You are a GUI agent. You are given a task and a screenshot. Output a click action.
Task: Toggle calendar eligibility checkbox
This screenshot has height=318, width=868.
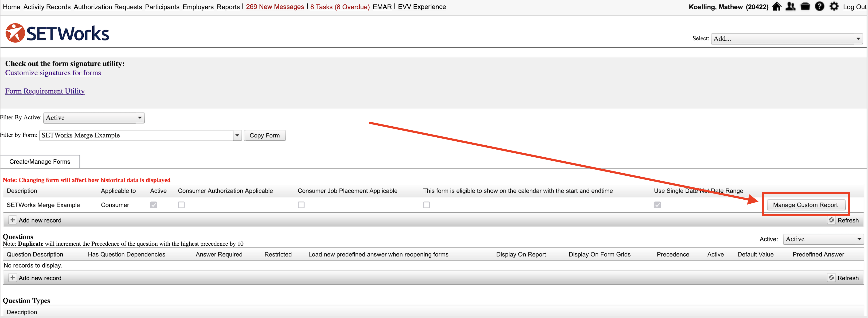click(x=426, y=205)
